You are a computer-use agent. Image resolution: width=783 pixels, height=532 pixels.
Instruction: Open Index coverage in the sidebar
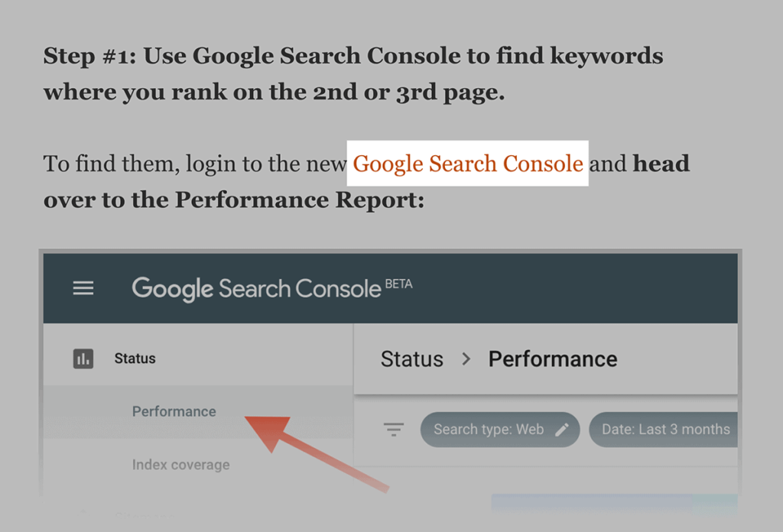(x=180, y=465)
